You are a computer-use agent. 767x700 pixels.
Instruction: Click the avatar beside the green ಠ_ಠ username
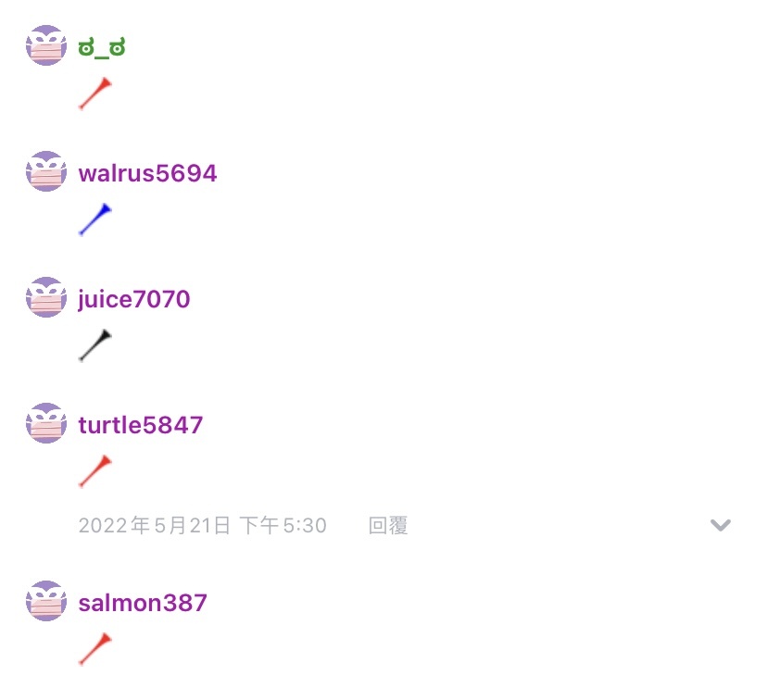pos(46,45)
